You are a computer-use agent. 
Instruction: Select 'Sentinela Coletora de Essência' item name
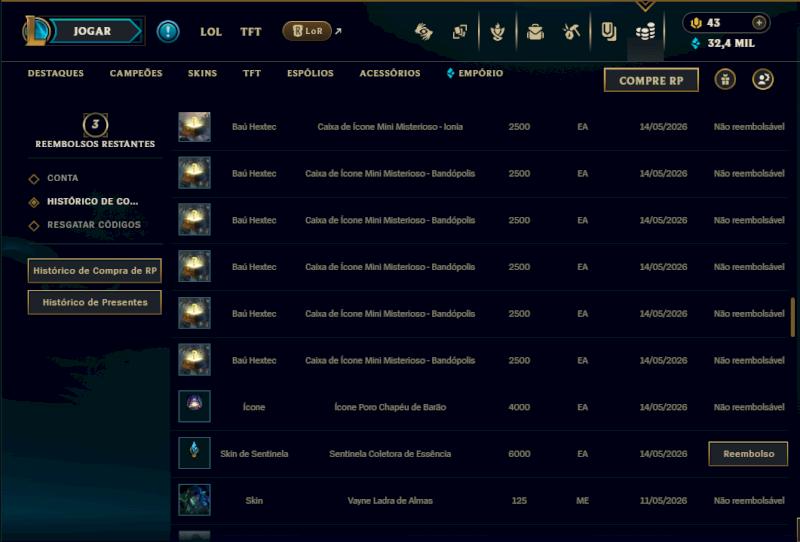tap(390, 454)
